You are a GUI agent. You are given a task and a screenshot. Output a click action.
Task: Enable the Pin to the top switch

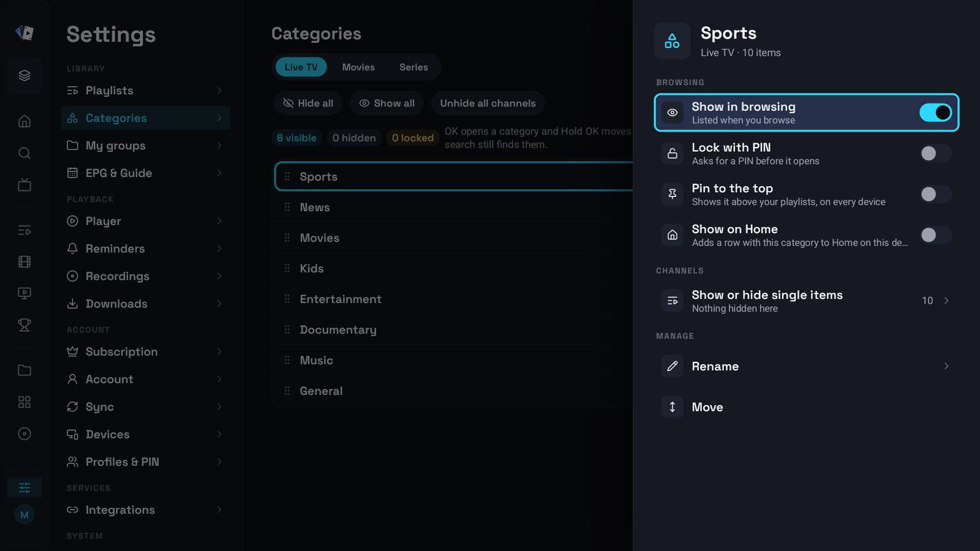point(935,194)
